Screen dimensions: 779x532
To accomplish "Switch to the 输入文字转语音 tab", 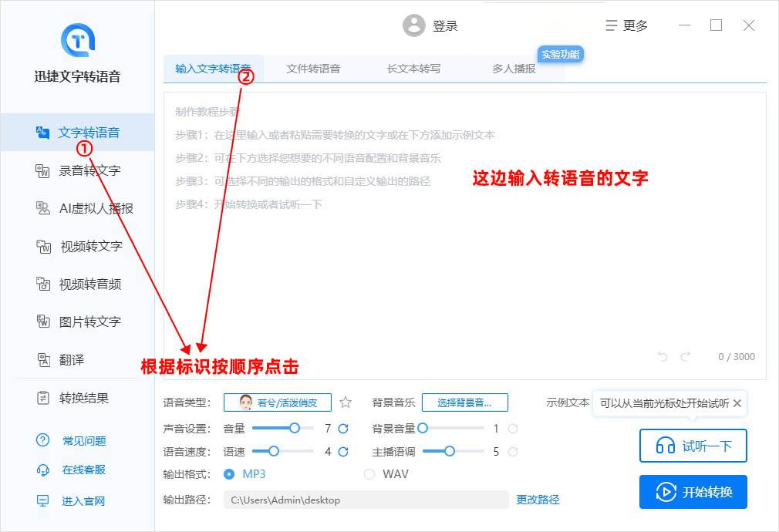I will [x=213, y=69].
